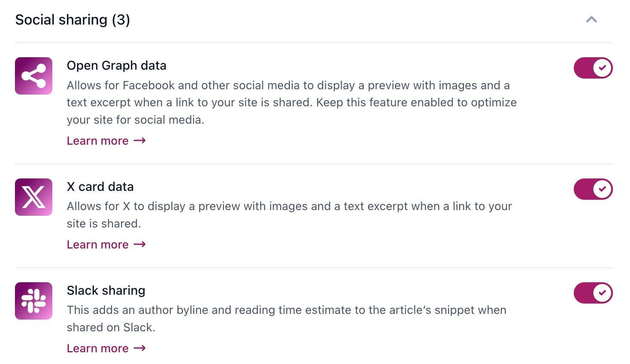
Task: Disable the Open Graph data toggle
Action: pos(593,68)
